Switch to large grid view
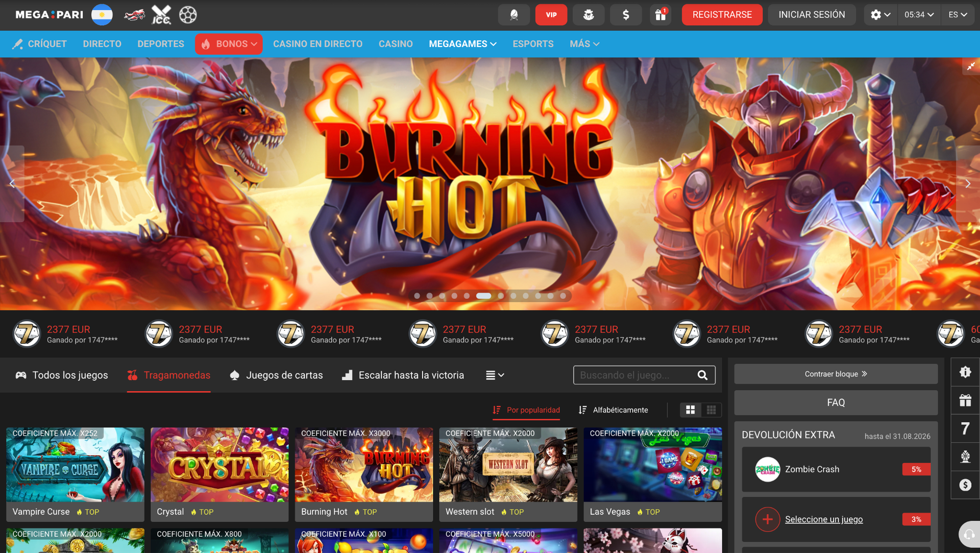Image resolution: width=980 pixels, height=553 pixels. tap(691, 410)
